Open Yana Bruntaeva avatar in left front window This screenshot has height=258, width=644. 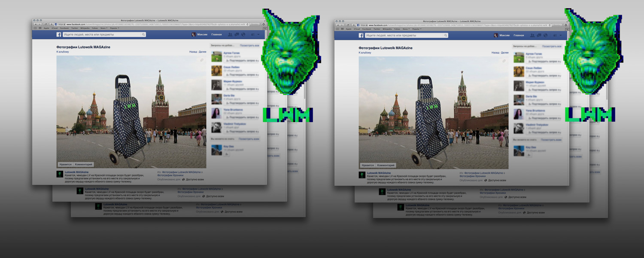[216, 113]
